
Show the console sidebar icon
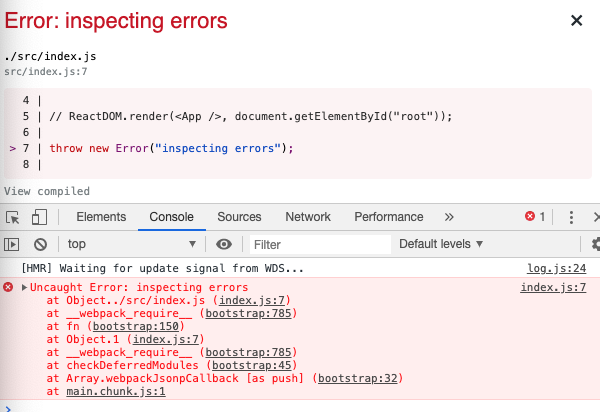[x=11, y=244]
